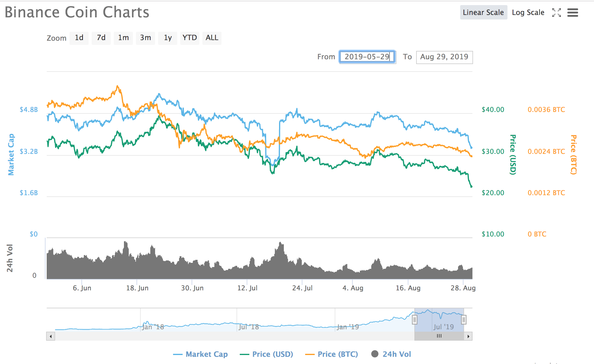Click Jan '19 marker in navigator
The width and height of the screenshot is (594, 364).
tap(348, 327)
